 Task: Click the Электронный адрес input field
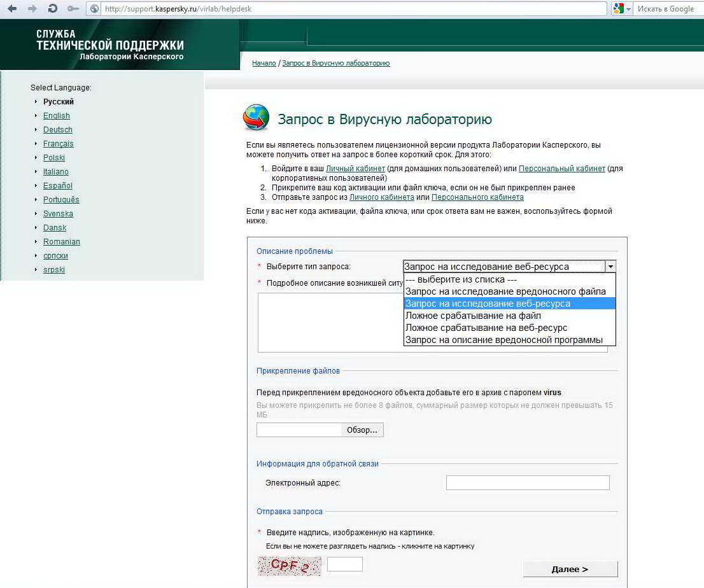point(528,483)
